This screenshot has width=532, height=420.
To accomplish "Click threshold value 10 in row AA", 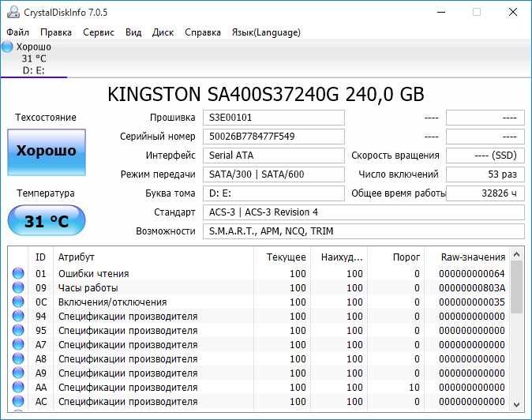I will pyautogui.click(x=414, y=388).
